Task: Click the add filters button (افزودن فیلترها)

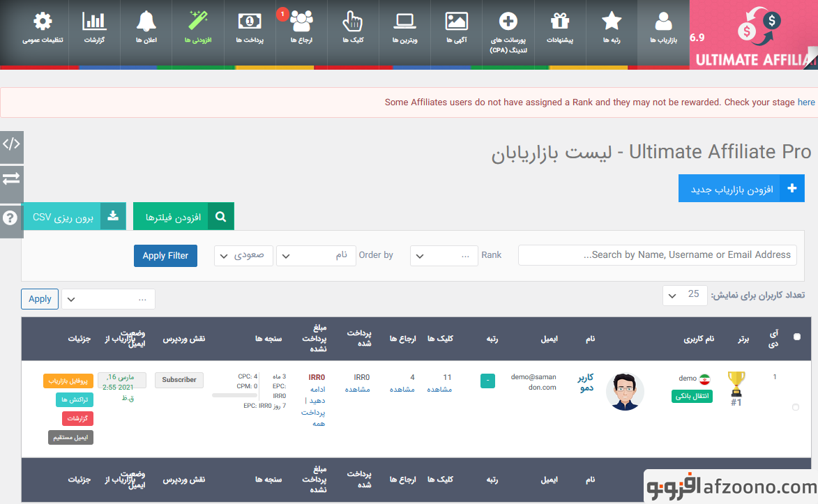Action: pyautogui.click(x=183, y=217)
